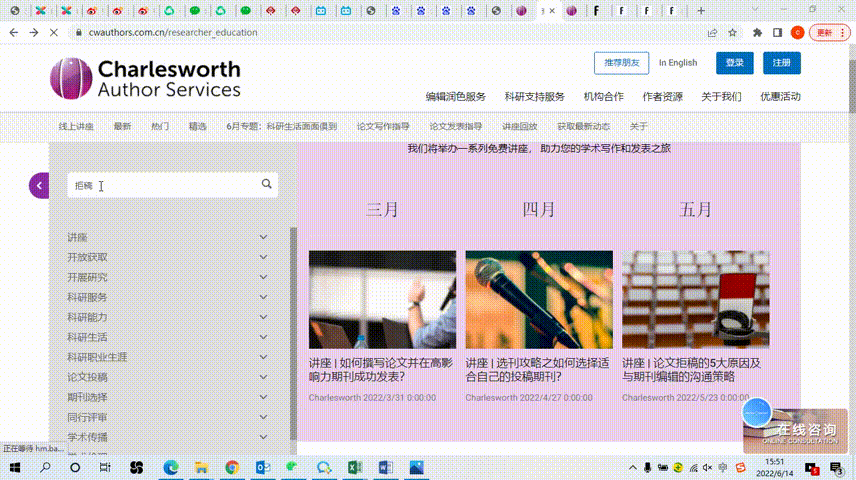
Task: Open the 论文拒稿的5大原因 lecture link
Action: [x=692, y=370]
